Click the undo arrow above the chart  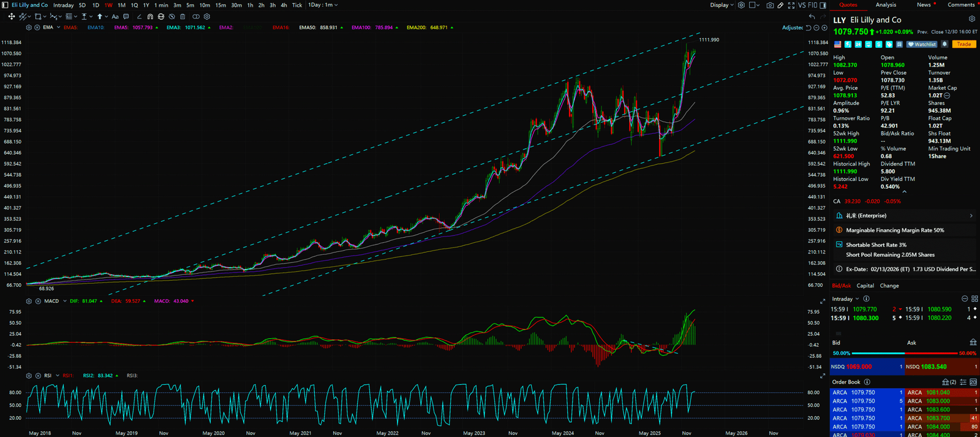[812, 17]
